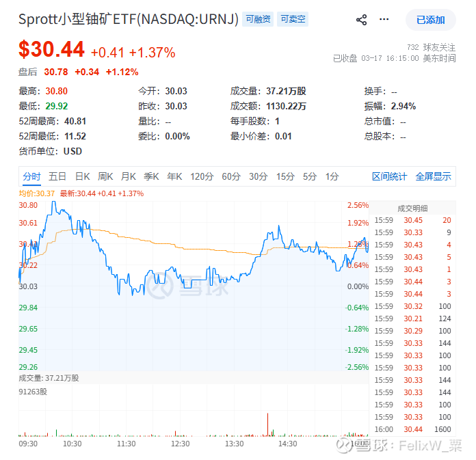The width and height of the screenshot is (476, 460).
Task: Select the 1分 interval tab
Action: coord(332,176)
